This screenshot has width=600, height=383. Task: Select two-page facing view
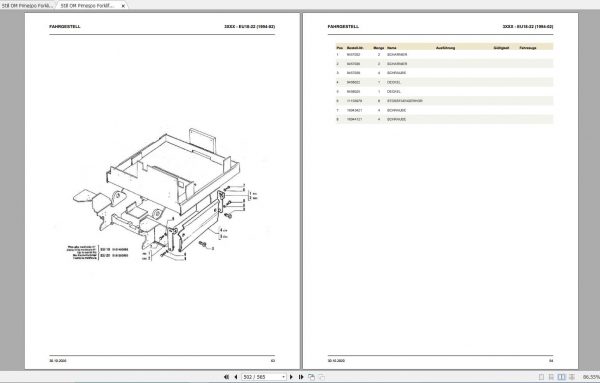561,377
